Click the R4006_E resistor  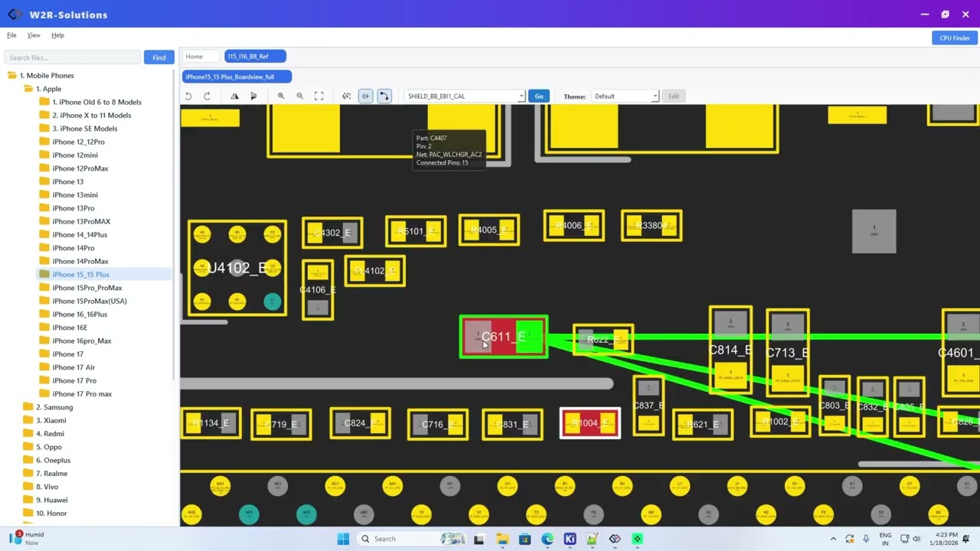[574, 226]
